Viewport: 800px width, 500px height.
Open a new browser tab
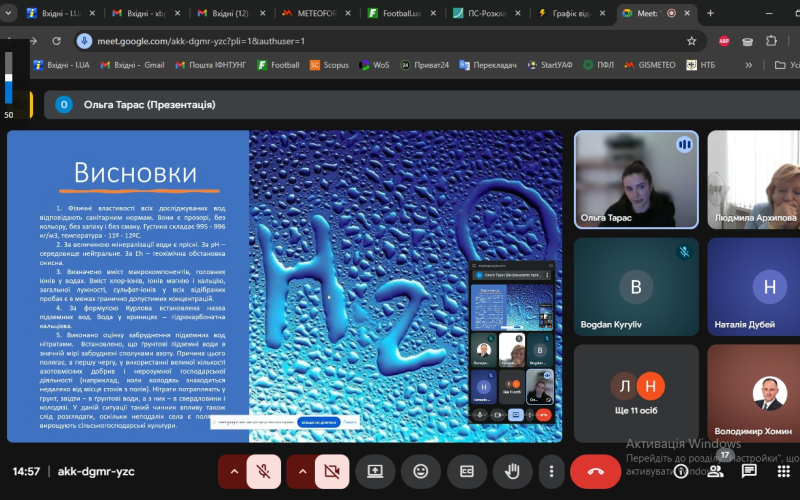[710, 13]
